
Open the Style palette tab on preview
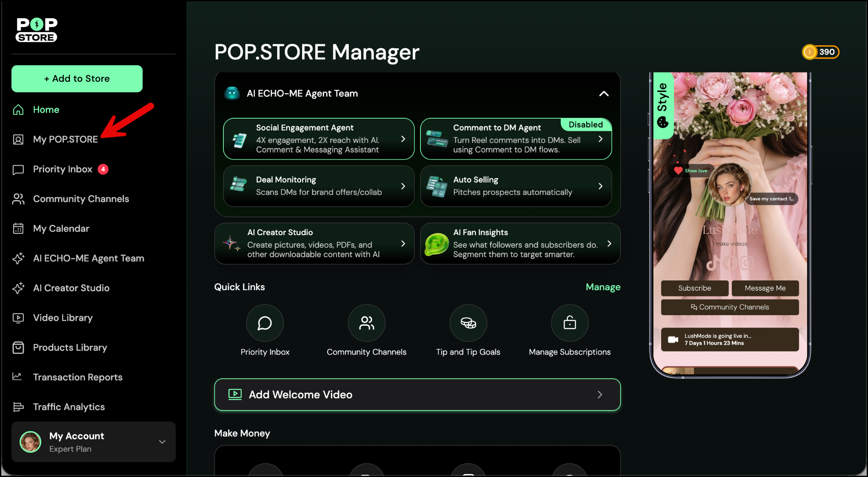662,105
